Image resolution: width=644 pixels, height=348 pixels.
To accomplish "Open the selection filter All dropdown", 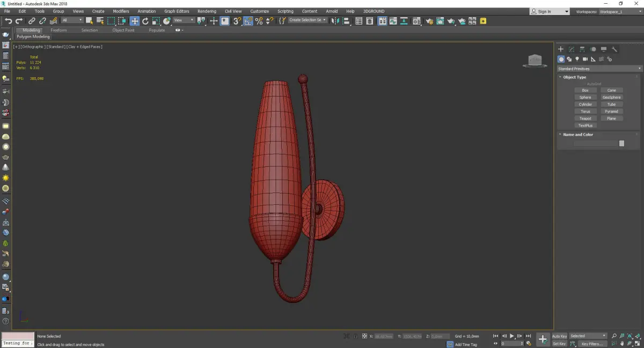I will [72, 20].
